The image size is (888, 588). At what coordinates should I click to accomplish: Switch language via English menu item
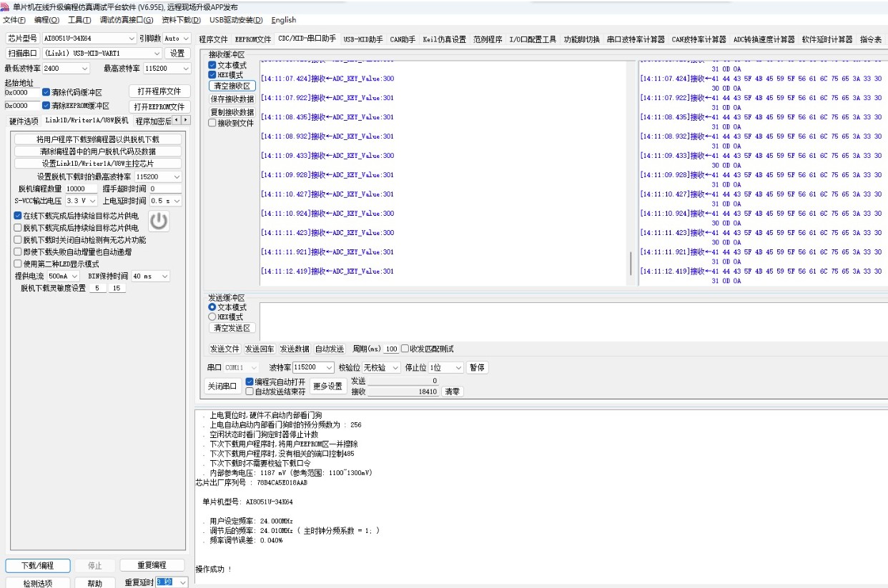pos(284,20)
